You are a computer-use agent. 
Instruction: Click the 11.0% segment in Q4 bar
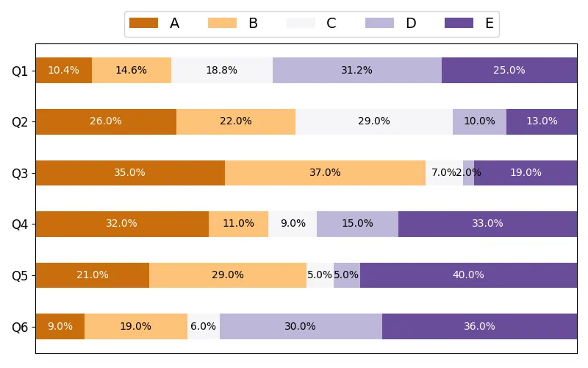point(238,224)
